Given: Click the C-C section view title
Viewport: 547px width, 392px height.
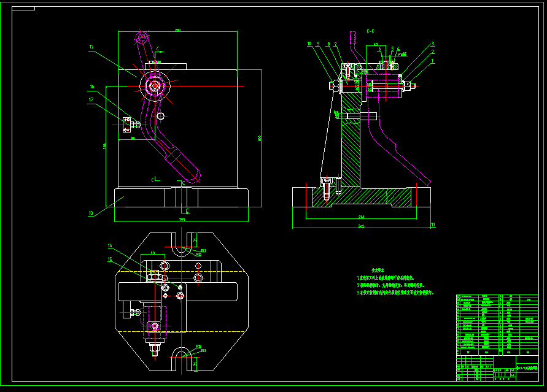Looking at the screenshot, I should tap(370, 31).
